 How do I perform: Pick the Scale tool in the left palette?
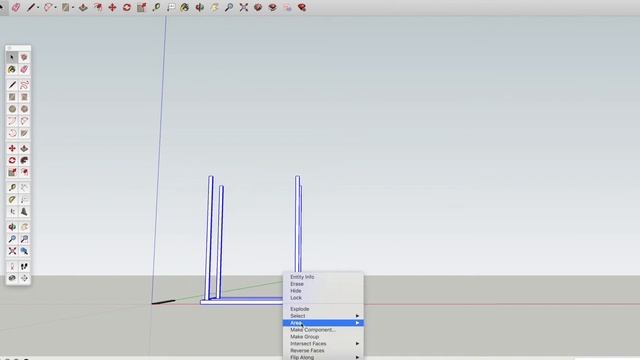(12, 172)
